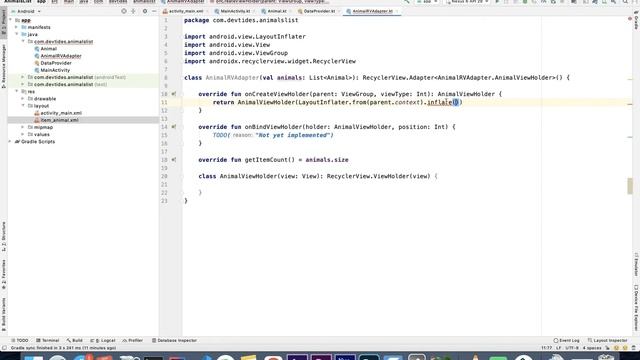The width and height of the screenshot is (640, 360).
Task: Toggle the Resource Manager side panel
Action: coord(4,66)
